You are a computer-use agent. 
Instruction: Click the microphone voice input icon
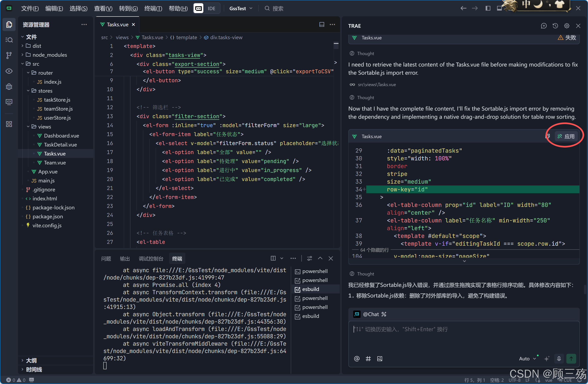[x=559, y=358]
